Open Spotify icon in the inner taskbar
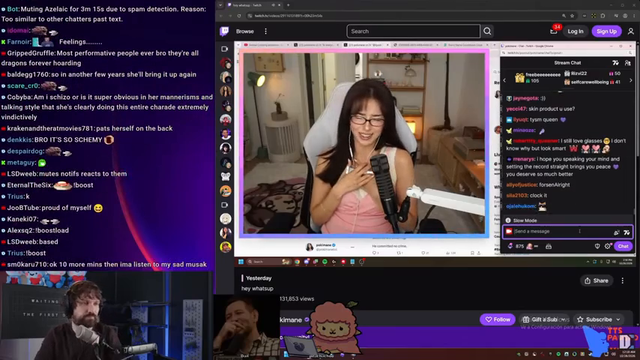This screenshot has height=360, width=640. 325,262
